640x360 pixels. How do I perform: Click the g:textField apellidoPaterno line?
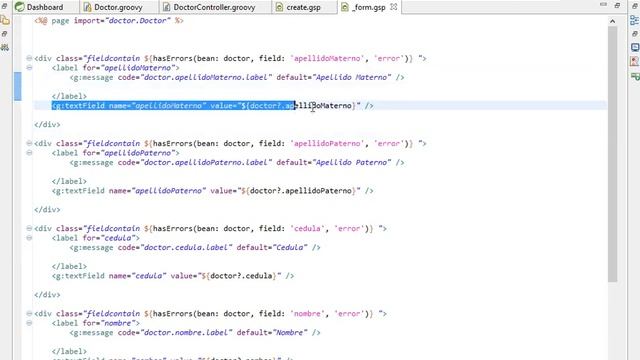[x=212, y=191]
